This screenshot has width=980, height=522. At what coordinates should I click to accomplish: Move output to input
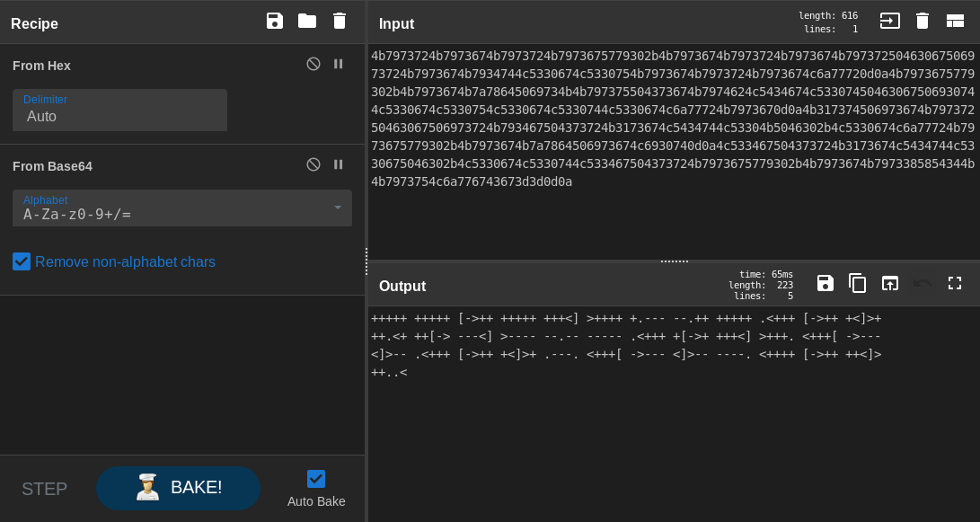(889, 283)
